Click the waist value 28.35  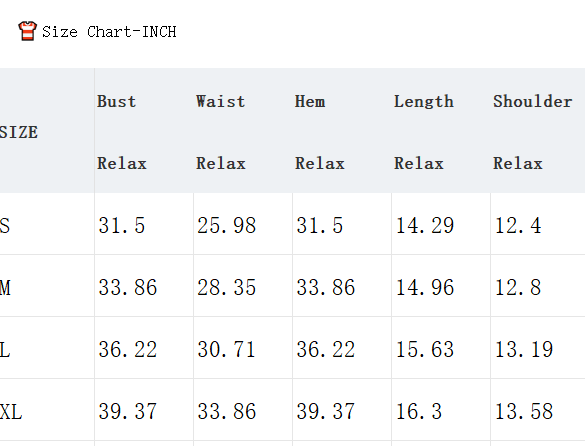point(226,288)
